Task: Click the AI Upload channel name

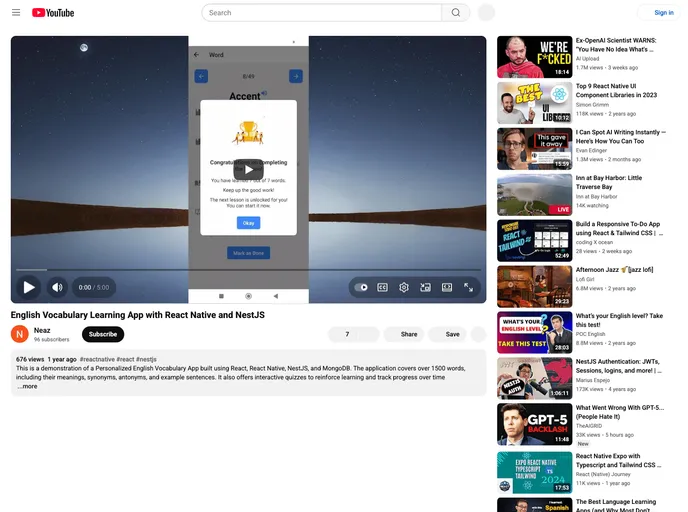Action: pyautogui.click(x=587, y=59)
